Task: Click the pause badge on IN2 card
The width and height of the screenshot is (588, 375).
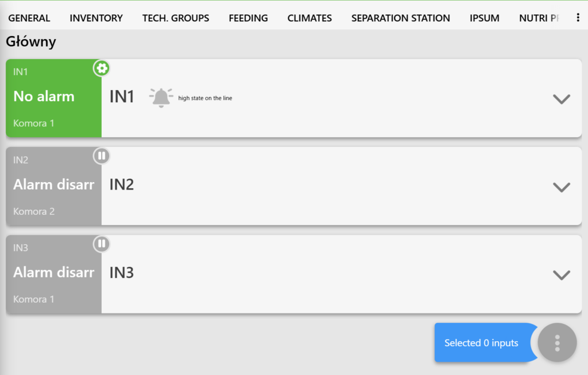Action: (101, 156)
